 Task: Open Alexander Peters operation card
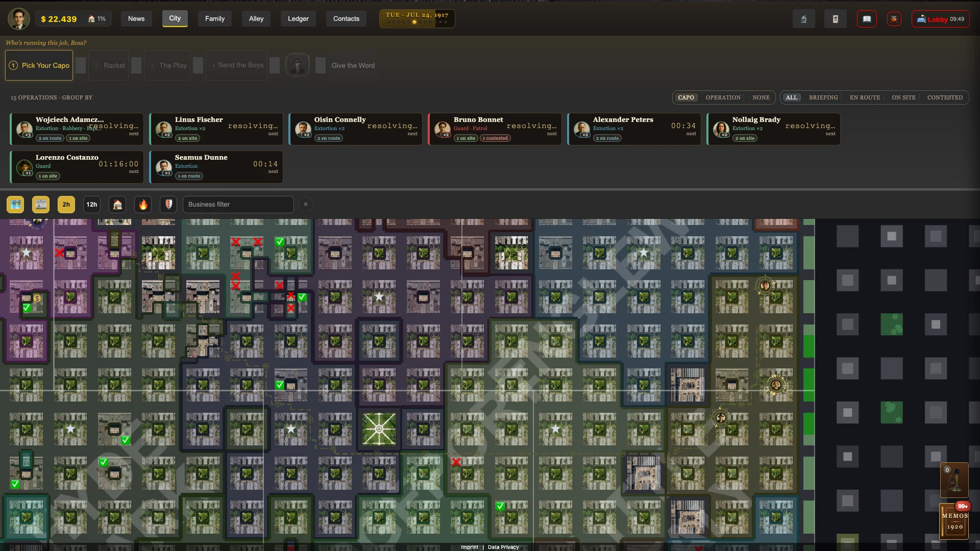point(634,129)
